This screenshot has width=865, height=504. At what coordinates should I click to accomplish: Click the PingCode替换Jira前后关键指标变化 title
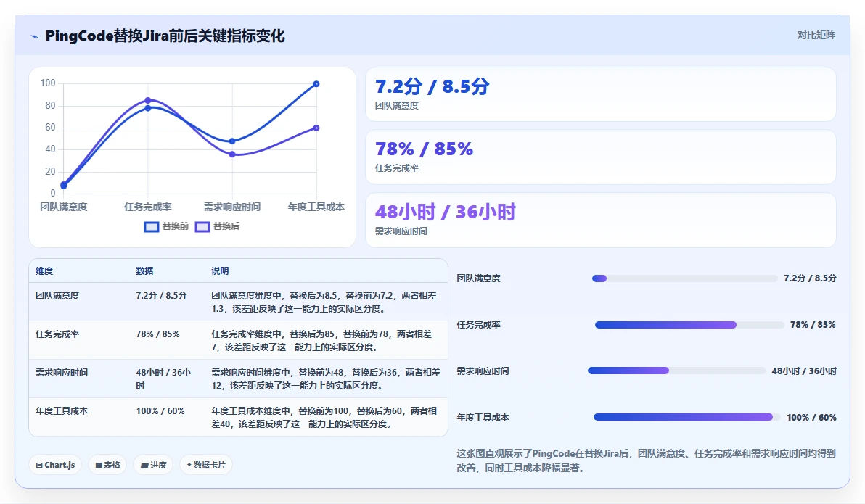point(165,36)
